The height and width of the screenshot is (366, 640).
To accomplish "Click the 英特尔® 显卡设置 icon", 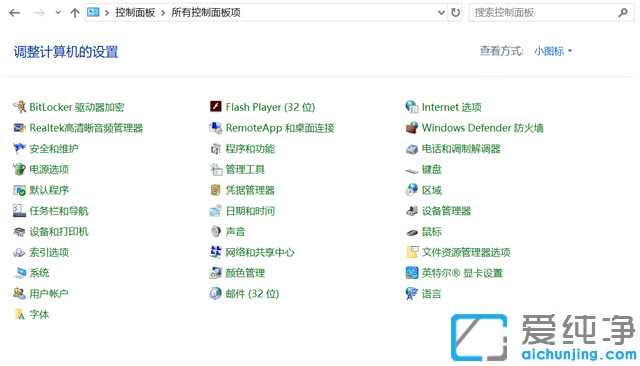I will (412, 273).
